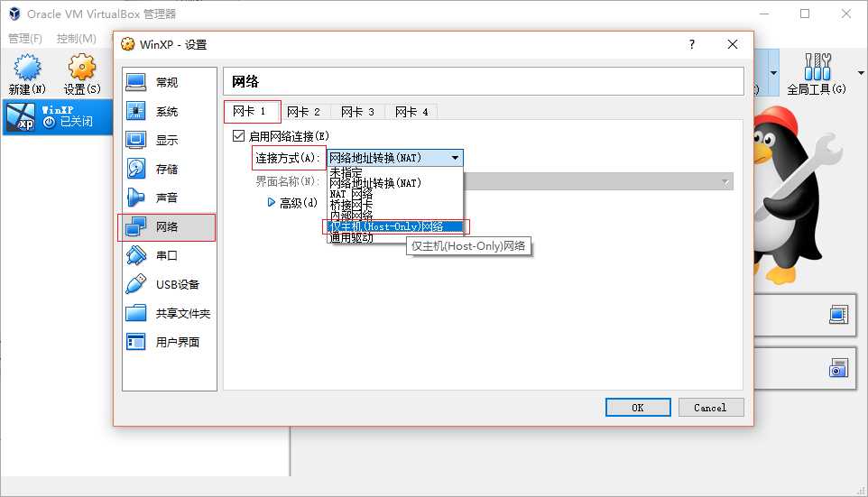Open the 管理(F) menu
Viewport: 868px width, 497px height.
tap(25, 38)
